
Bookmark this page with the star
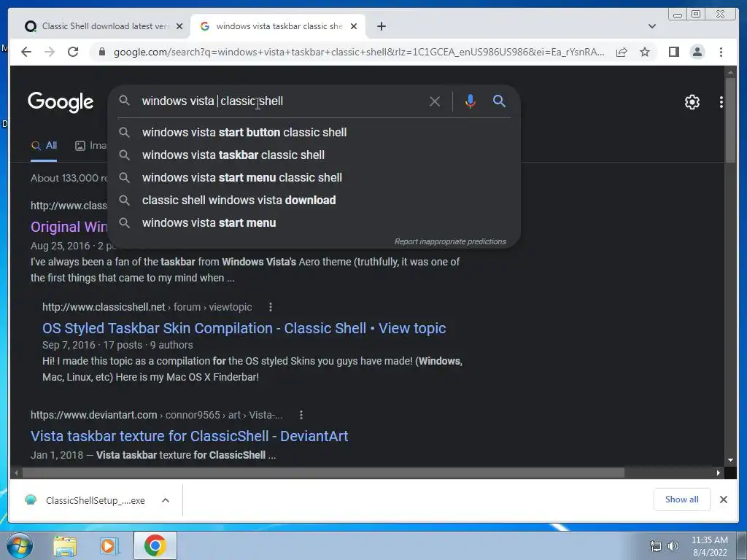(645, 52)
